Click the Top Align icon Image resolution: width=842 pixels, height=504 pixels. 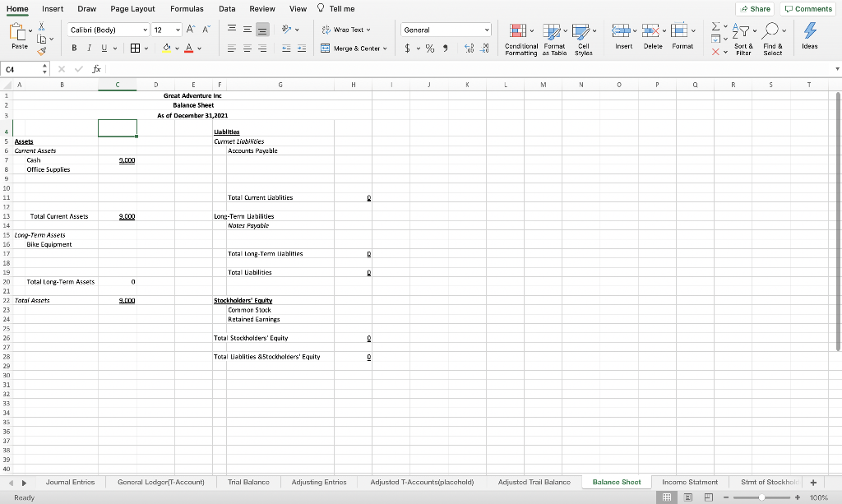click(231, 30)
